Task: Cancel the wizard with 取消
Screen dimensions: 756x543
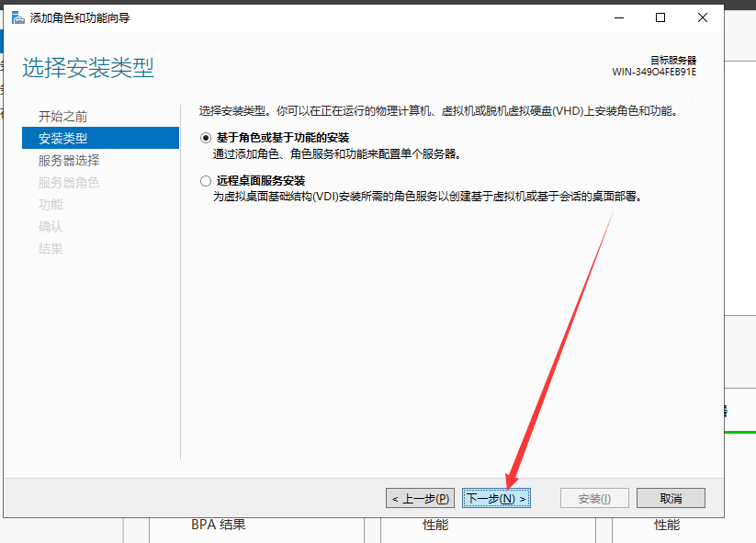Action: coord(671,498)
